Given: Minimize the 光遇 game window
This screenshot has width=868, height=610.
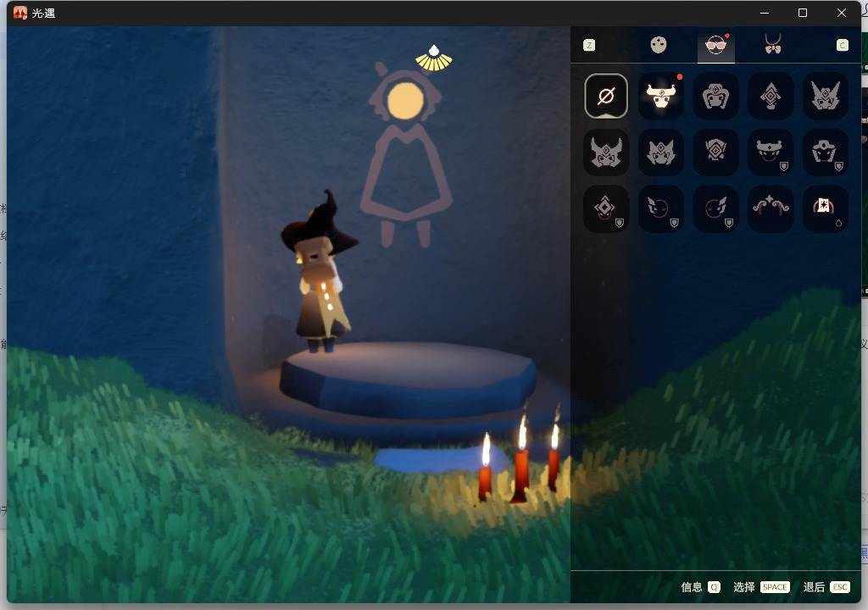Looking at the screenshot, I should click(765, 13).
